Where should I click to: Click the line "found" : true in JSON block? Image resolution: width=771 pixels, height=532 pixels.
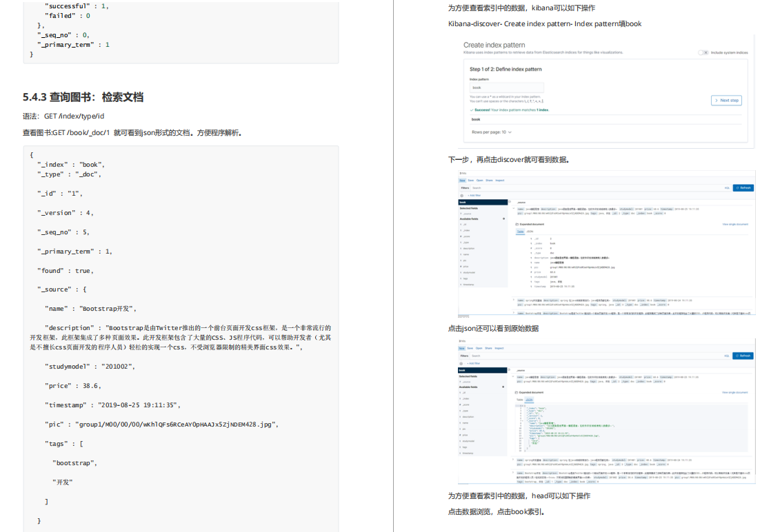click(65, 271)
